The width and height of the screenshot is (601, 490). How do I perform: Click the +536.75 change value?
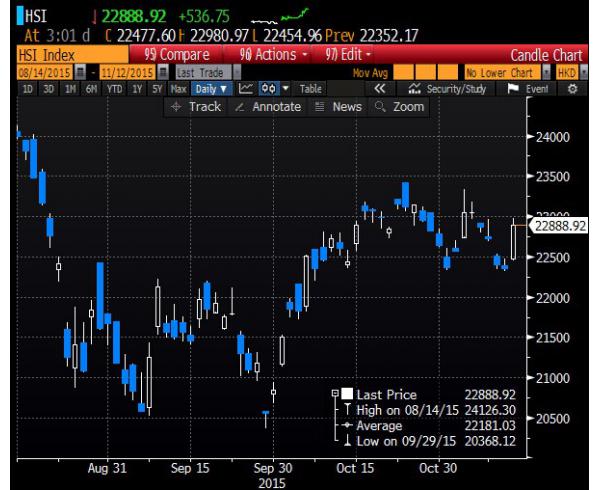204,16
